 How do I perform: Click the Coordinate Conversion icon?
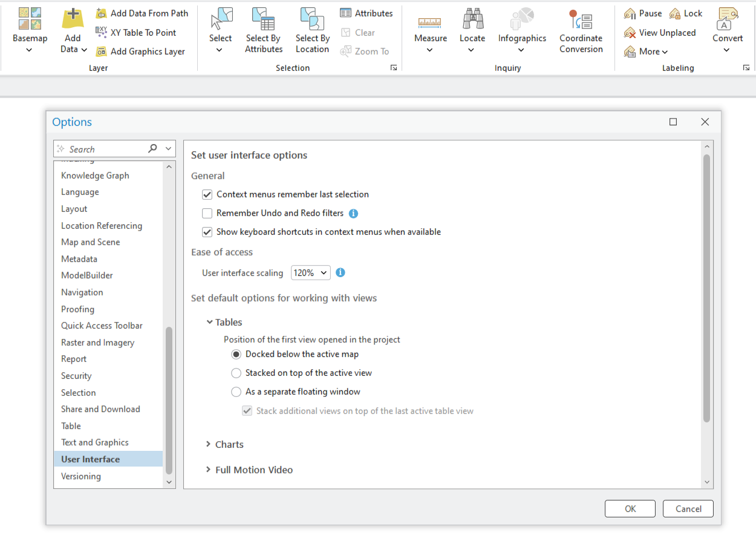coord(581,20)
